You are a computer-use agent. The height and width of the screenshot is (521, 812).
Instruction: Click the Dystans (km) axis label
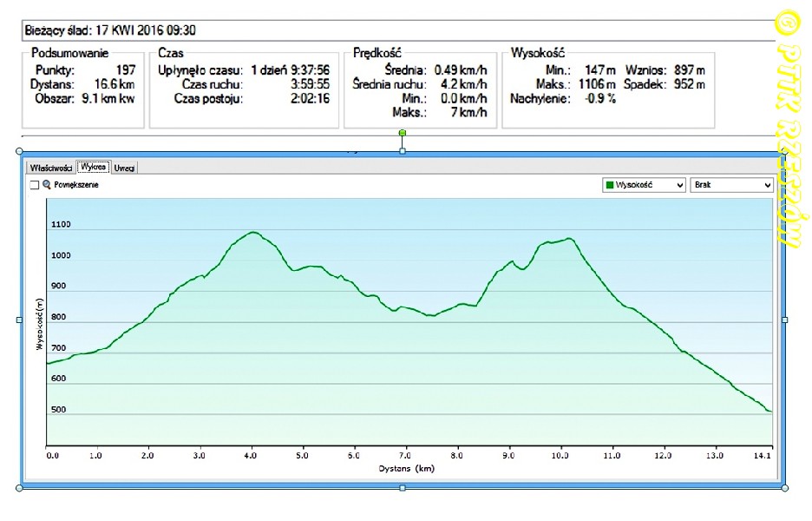[x=405, y=468]
